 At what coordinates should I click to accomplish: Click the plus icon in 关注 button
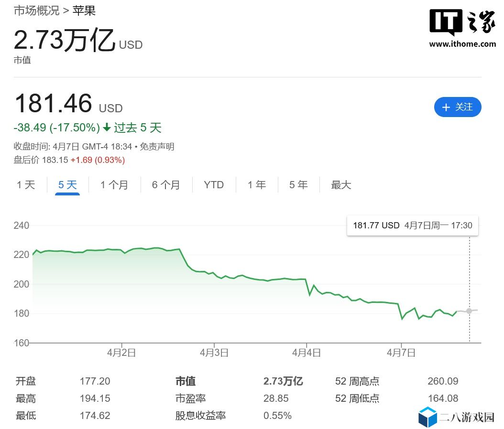(x=446, y=107)
